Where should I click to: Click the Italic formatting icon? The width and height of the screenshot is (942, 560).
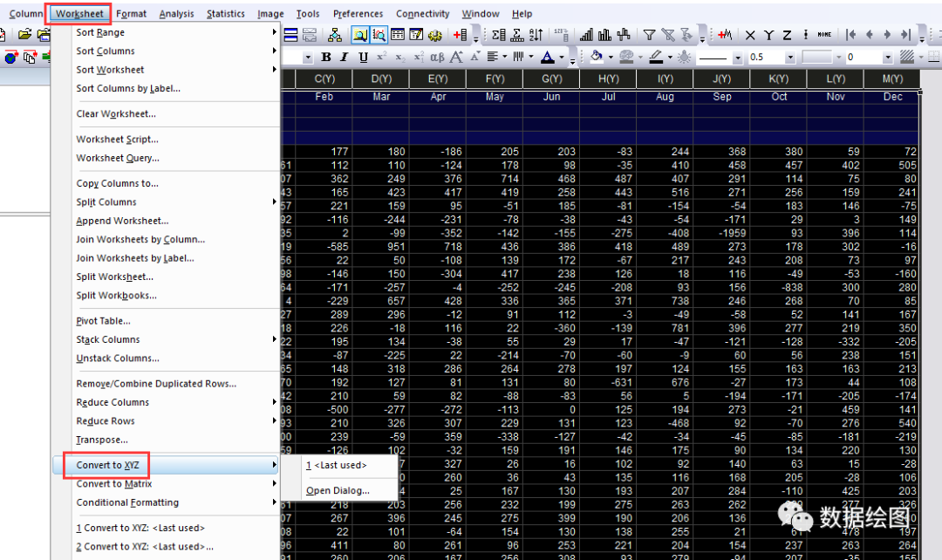coord(345,57)
